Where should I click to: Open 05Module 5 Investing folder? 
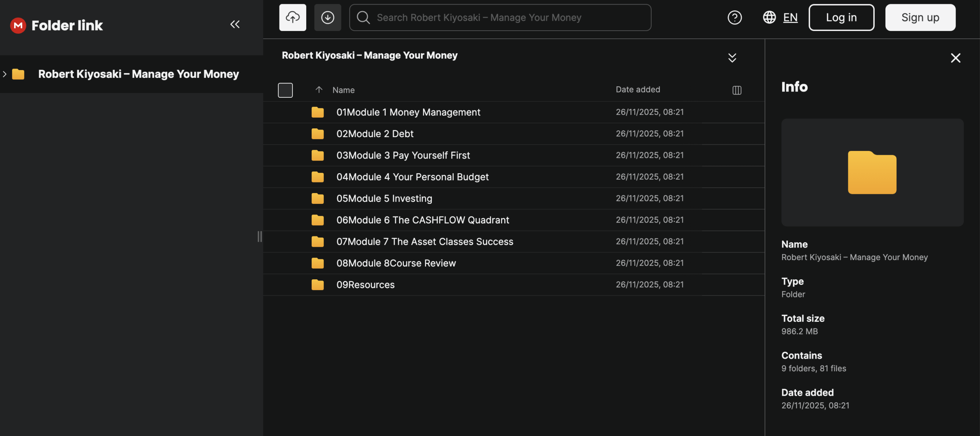384,198
